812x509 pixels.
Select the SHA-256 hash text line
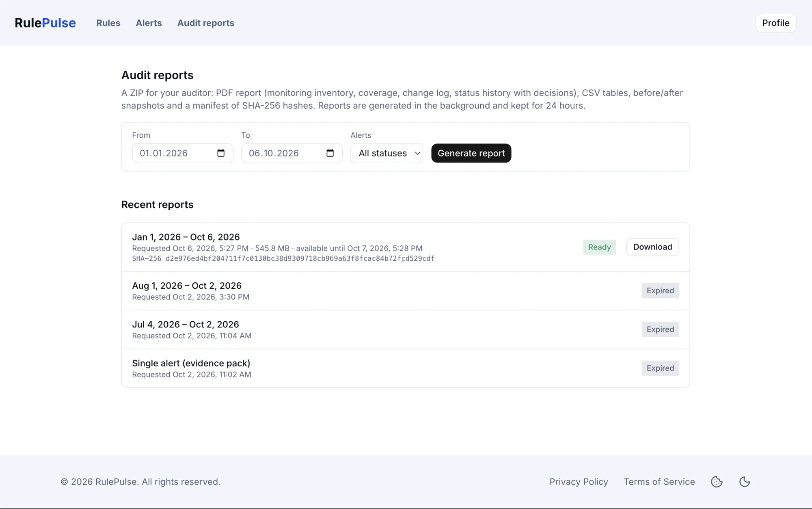[x=283, y=259]
